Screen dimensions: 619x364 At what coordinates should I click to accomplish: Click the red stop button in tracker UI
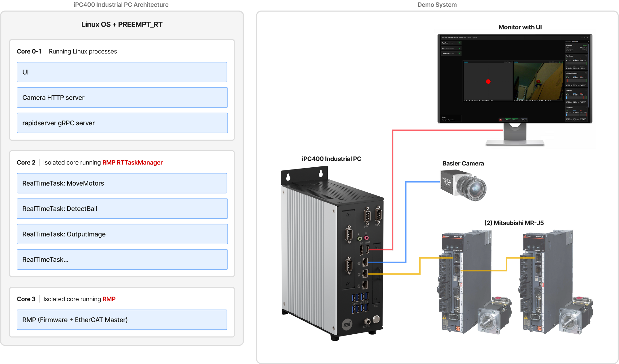pos(501,120)
